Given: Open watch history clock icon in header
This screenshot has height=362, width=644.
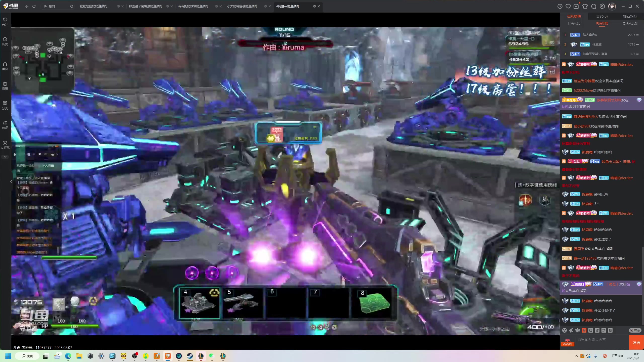Looking at the screenshot, I should [560, 6].
